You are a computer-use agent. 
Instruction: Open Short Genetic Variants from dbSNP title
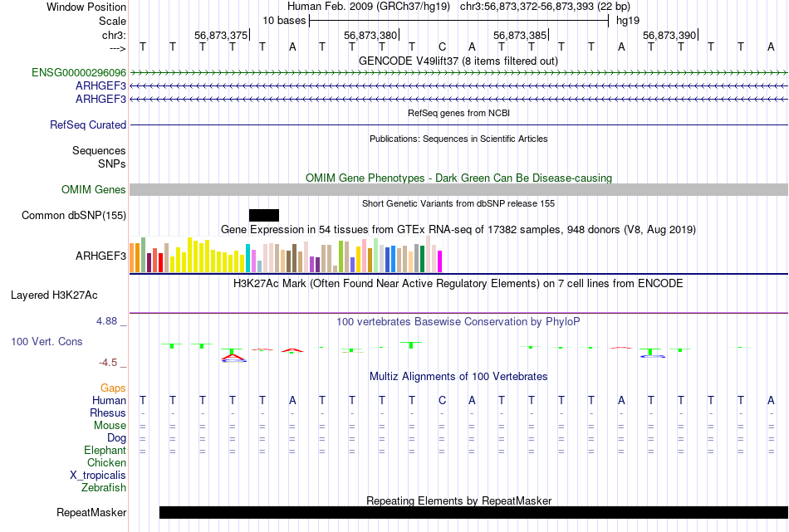(458, 203)
